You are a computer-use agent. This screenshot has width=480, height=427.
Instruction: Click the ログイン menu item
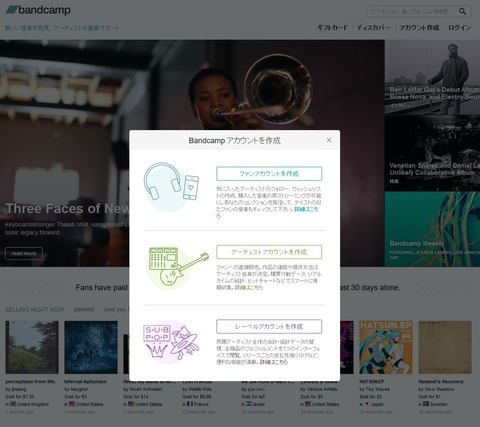459,28
